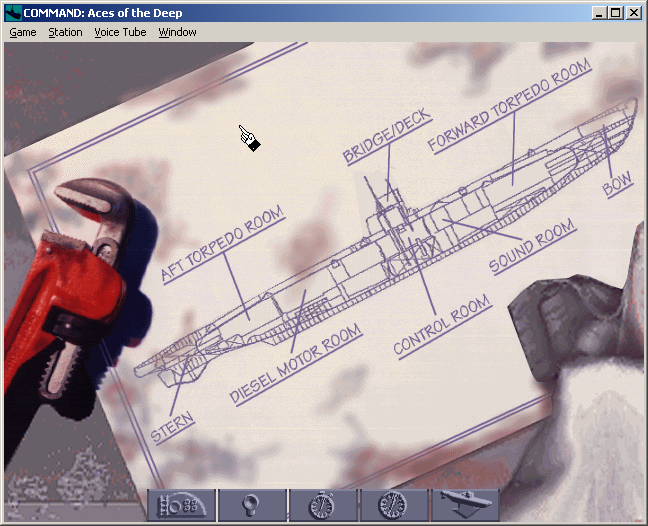Click the chronometer clock icon
Screen dimensions: 648x526
click(394, 505)
